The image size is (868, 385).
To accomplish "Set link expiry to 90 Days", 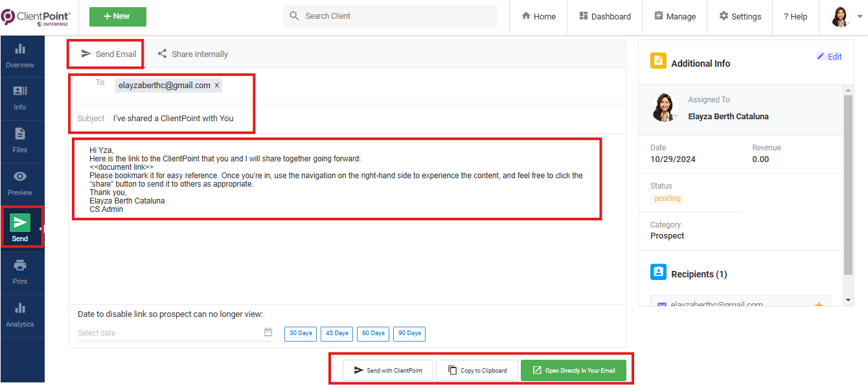I will pos(409,334).
